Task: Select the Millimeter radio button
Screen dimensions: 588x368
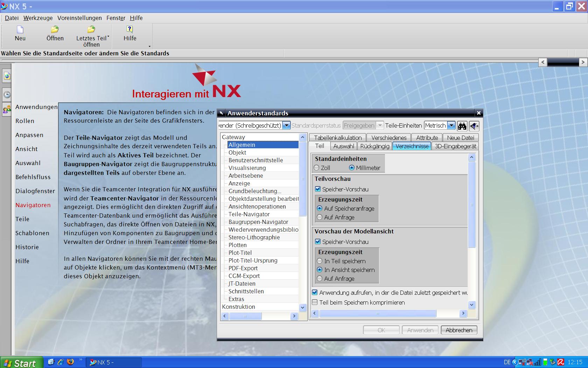Action: [352, 168]
